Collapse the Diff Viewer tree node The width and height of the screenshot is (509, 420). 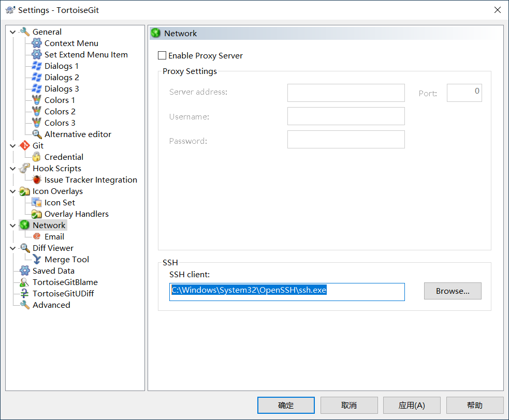point(12,248)
